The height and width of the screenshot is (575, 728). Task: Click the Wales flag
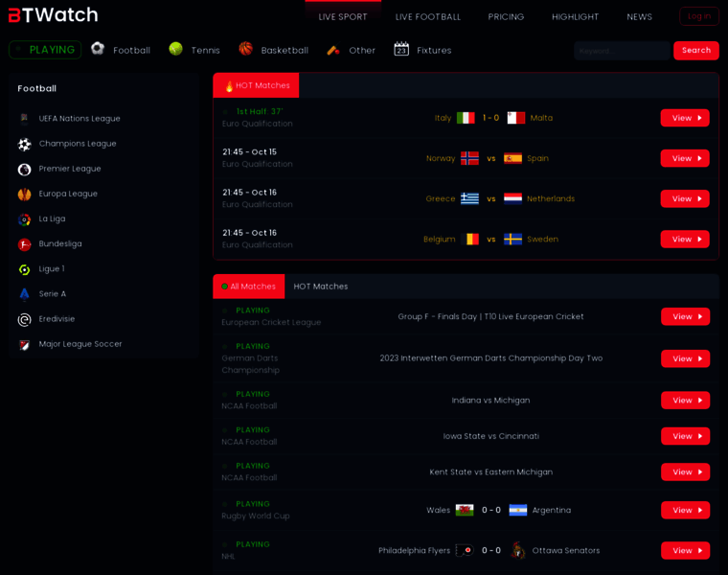[465, 510]
